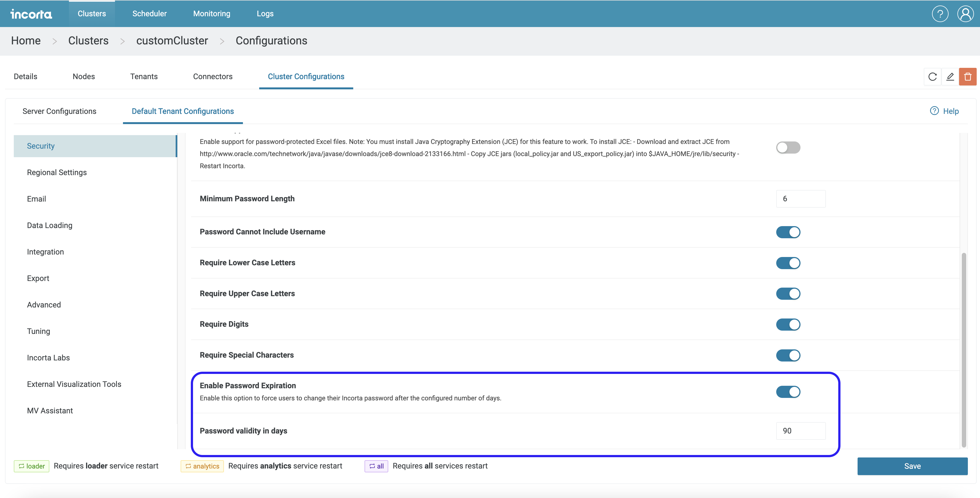Open the Tenants tab

[x=144, y=76]
